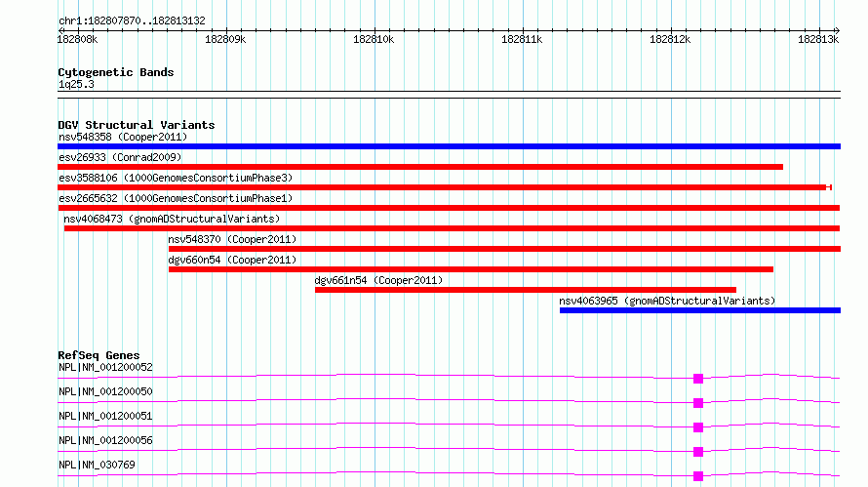
Task: Click the 182808k ruler tick label
Action: 77,39
